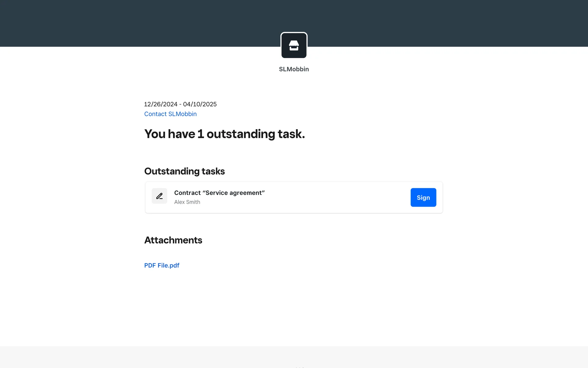588x368 pixels.
Task: Click the SLMobbin storefront logo icon
Action: pyautogui.click(x=294, y=45)
